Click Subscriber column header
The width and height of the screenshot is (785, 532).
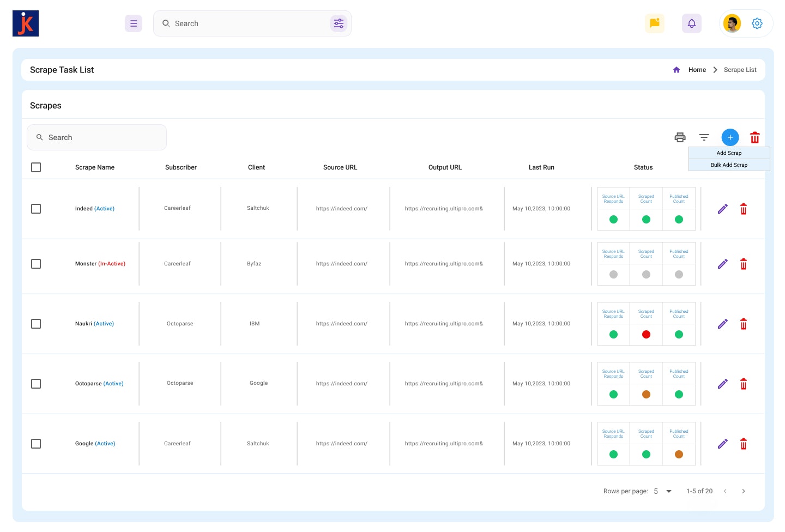(x=181, y=167)
